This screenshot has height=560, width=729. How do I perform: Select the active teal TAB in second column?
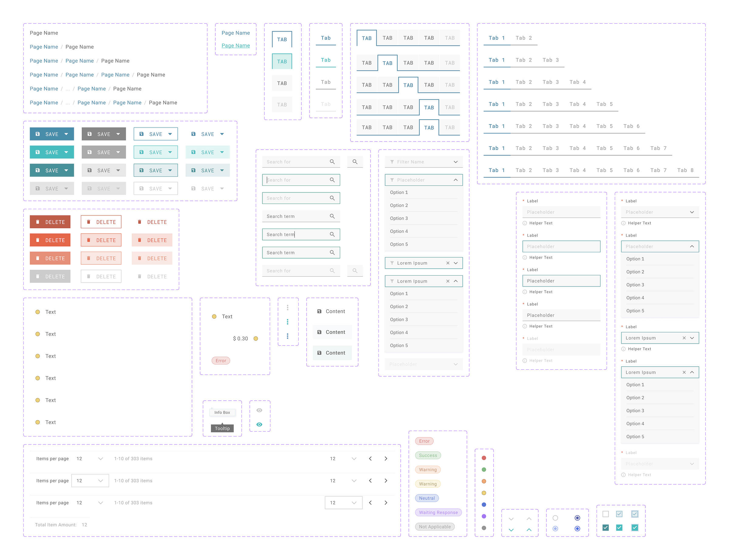tap(282, 61)
